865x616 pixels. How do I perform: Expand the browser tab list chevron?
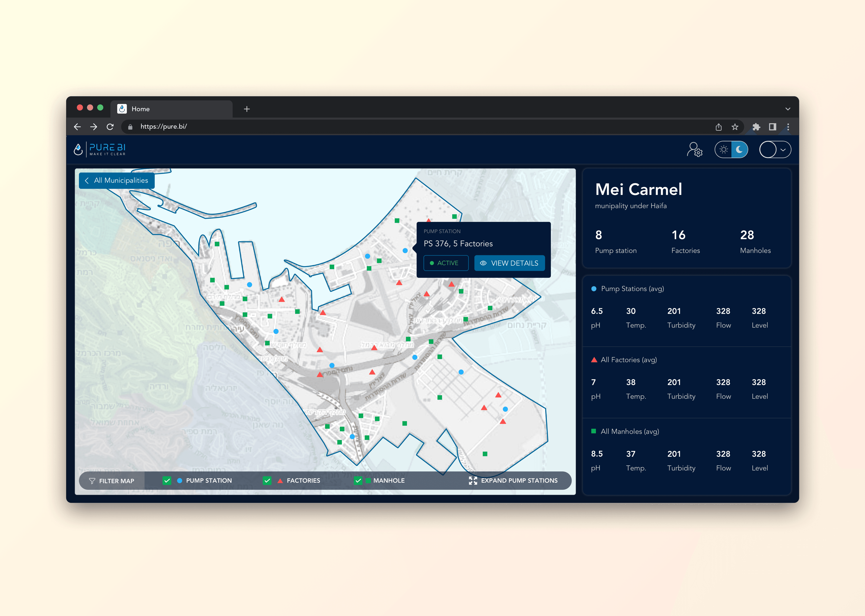point(788,109)
